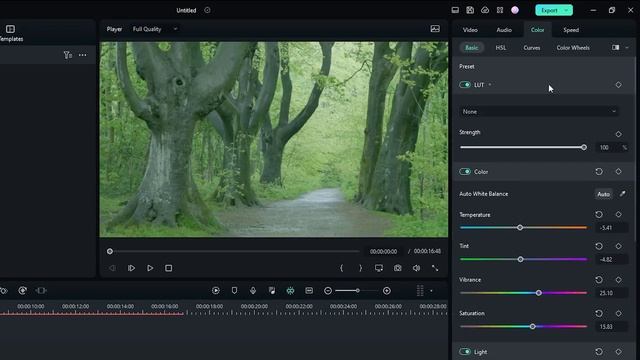Open the Export button dropdown arrow

point(567,10)
